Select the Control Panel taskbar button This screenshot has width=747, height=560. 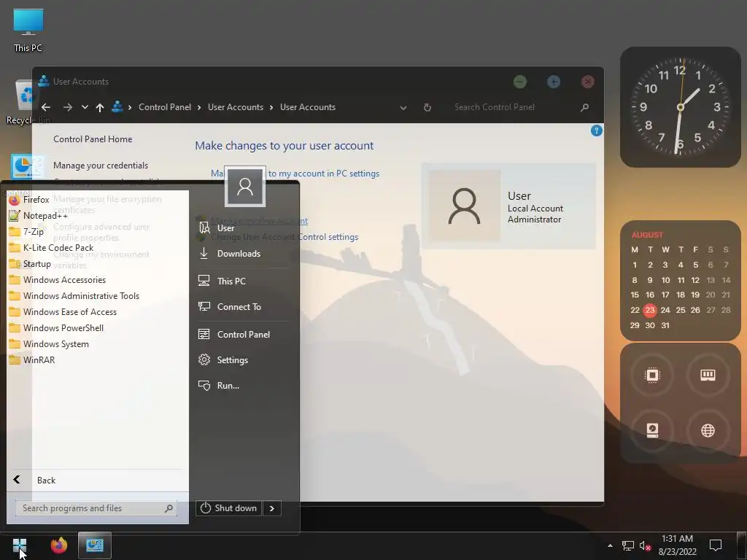tap(95, 545)
